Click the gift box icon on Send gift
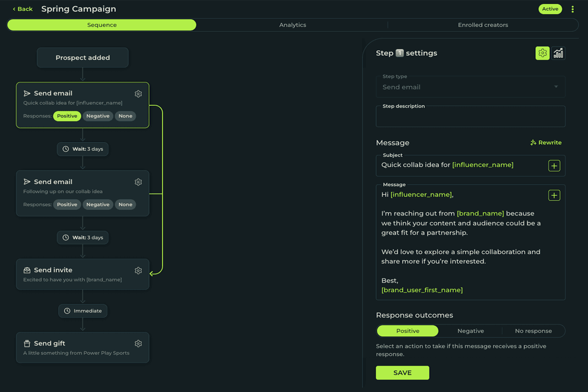The height and width of the screenshot is (392, 588). pyautogui.click(x=27, y=343)
